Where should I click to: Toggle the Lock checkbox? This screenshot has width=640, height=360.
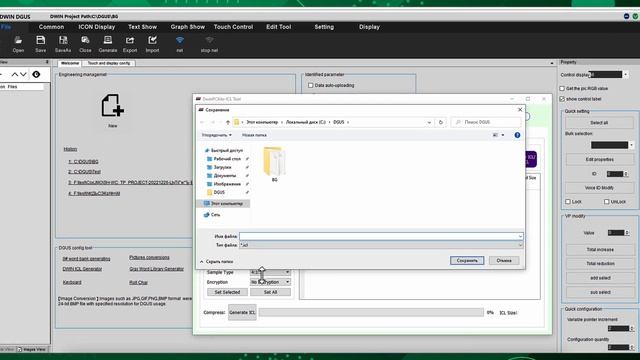(568, 202)
